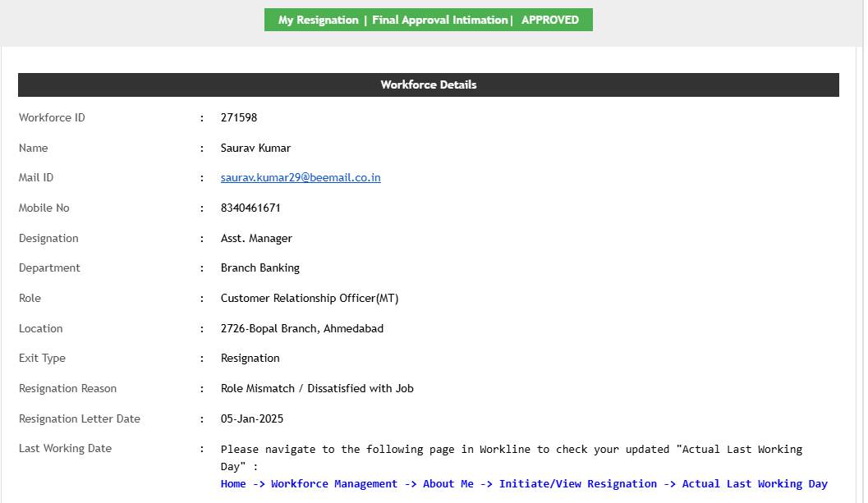Click the Mail ID field label
868x503 pixels.
point(36,178)
